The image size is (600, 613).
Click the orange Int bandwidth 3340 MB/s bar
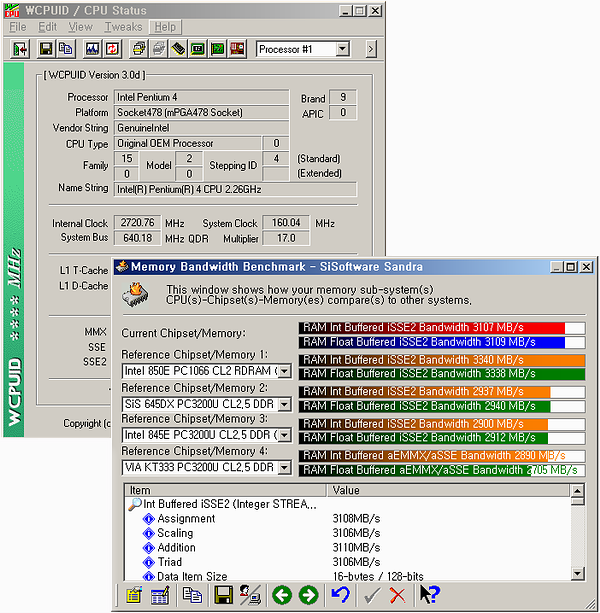click(442, 360)
